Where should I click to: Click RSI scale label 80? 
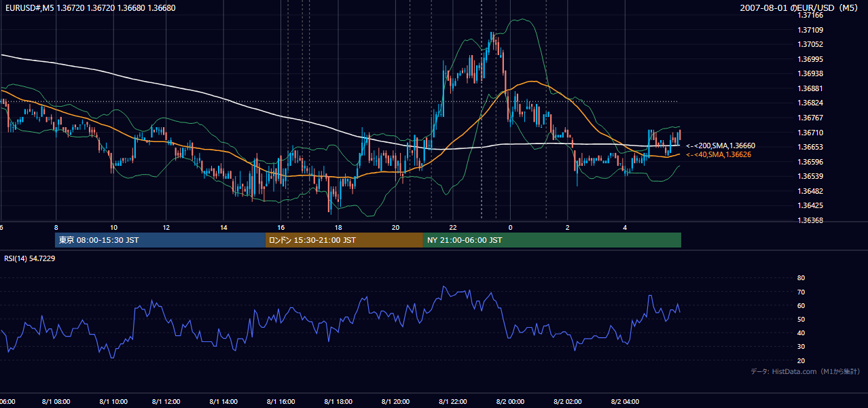[801, 278]
